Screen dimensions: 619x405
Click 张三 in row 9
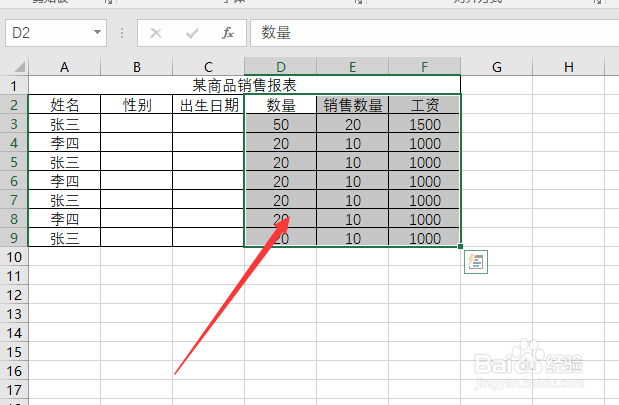[x=64, y=238]
